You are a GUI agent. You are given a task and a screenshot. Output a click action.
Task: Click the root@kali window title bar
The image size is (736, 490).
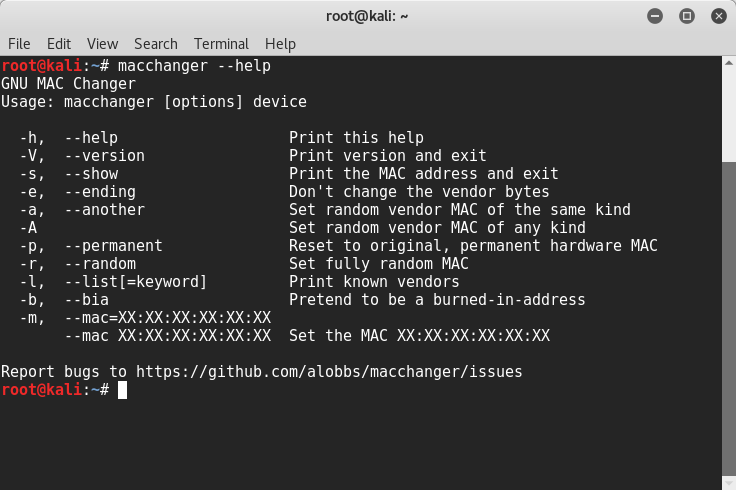tap(367, 15)
